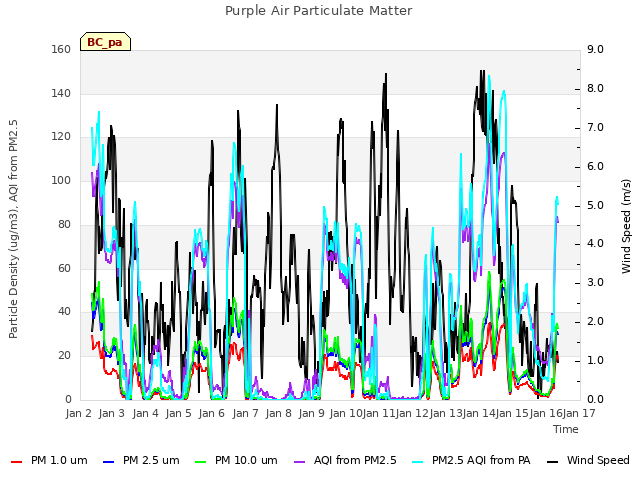640x480 pixels.
Task: Click the 100 left axis value
Action: click(61, 180)
